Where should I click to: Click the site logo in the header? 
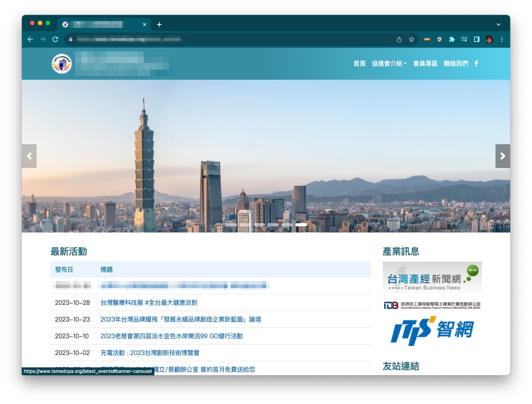[x=61, y=63]
